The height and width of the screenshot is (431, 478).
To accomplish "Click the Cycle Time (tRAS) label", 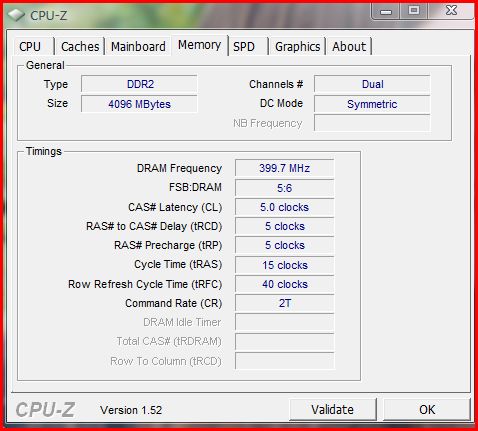I will [178, 265].
